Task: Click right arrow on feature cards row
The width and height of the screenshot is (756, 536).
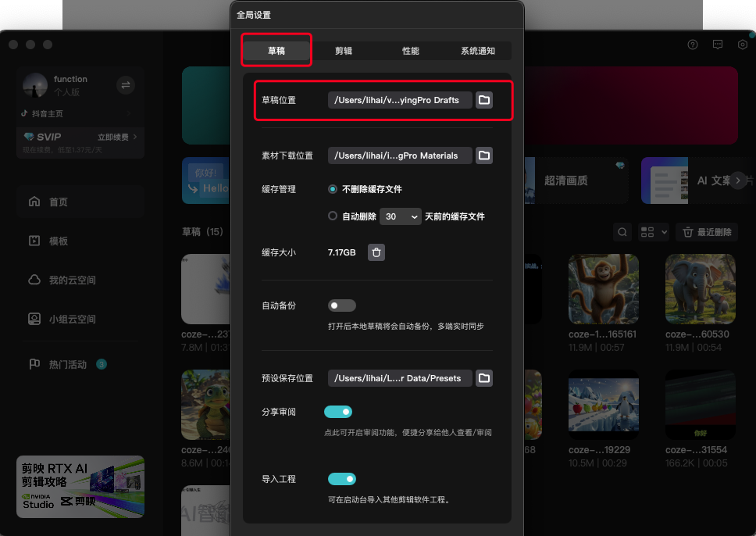Action: point(738,180)
